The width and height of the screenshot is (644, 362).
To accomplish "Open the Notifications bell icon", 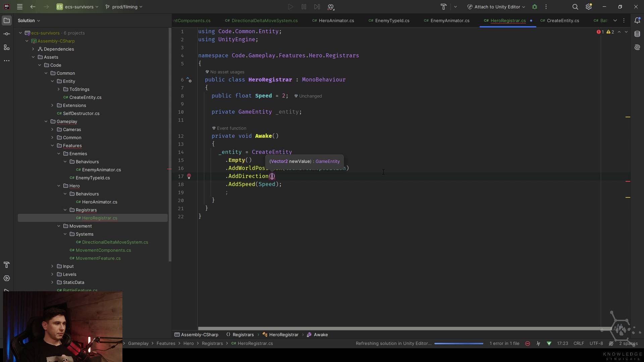I will (637, 20).
